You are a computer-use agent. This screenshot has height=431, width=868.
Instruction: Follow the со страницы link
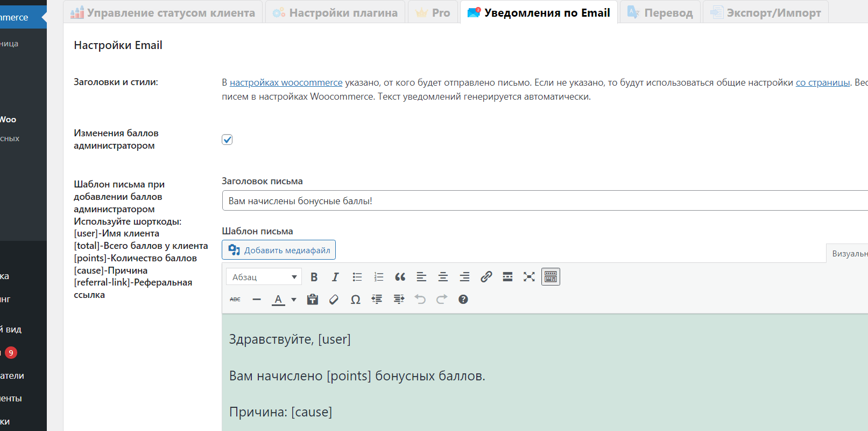point(823,82)
